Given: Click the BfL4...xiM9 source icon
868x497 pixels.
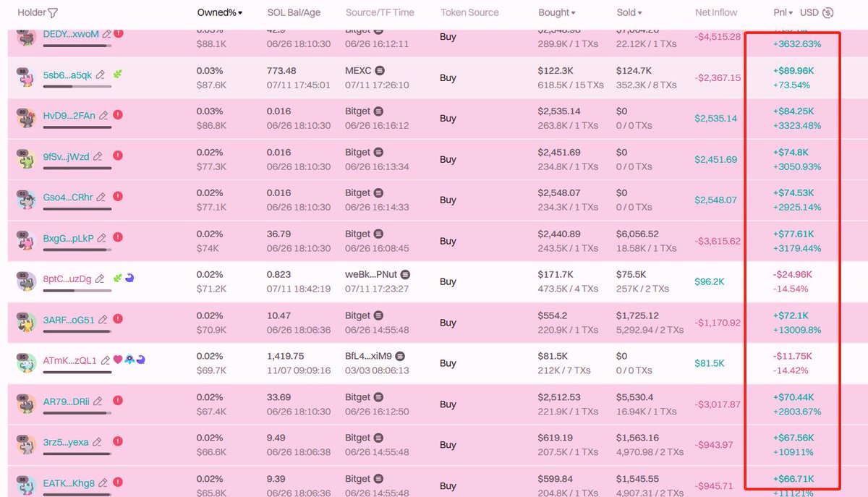Looking at the screenshot, I should (x=400, y=357).
